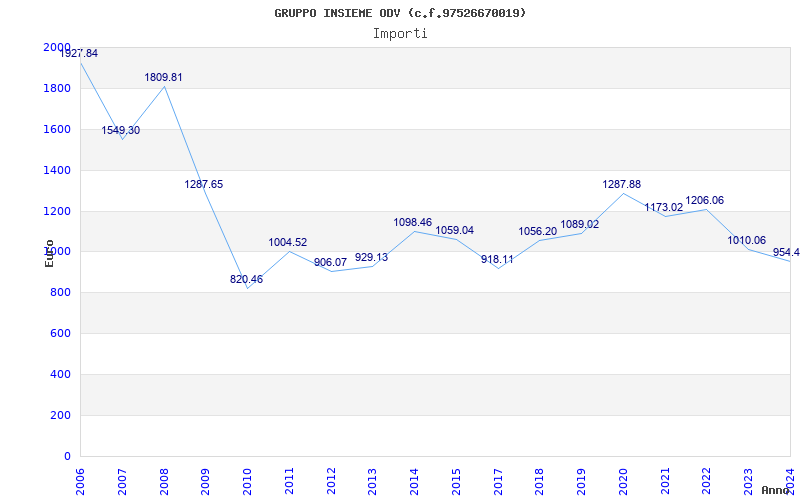Select the 1206.06 data label
Image resolution: width=800 pixels, height=500 pixels.
point(705,201)
